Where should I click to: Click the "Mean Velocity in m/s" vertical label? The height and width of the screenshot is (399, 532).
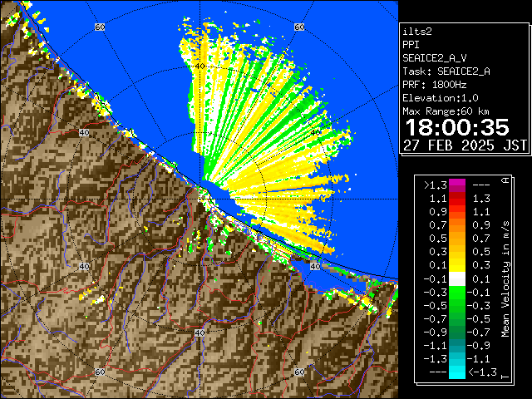pos(505,279)
